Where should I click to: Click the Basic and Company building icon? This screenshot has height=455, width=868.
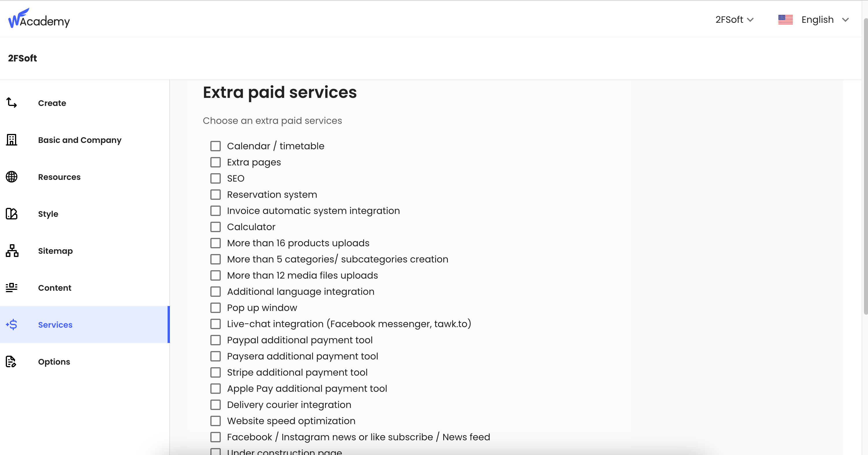coord(12,140)
